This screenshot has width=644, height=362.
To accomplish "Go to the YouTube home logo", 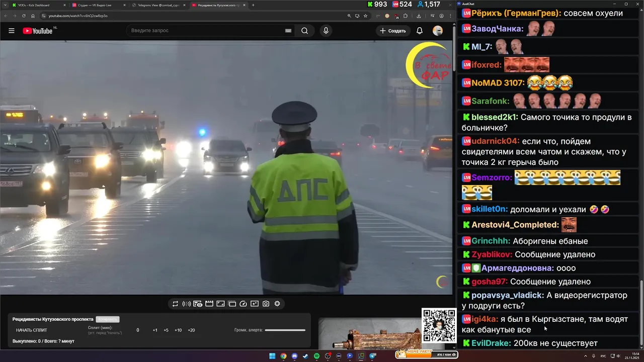I will (38, 31).
